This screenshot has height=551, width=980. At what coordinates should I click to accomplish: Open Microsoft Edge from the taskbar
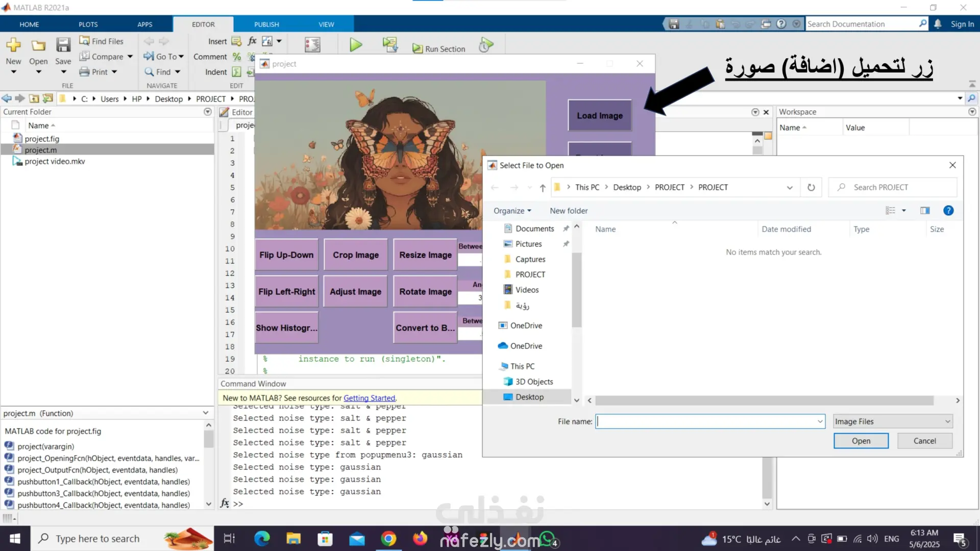click(262, 539)
